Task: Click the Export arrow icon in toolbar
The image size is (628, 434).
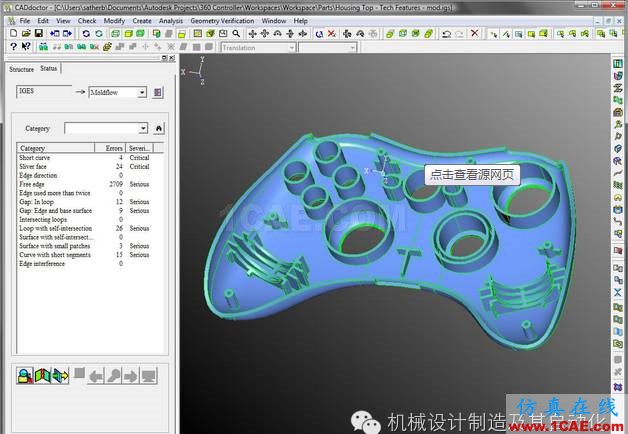Action: point(67,34)
